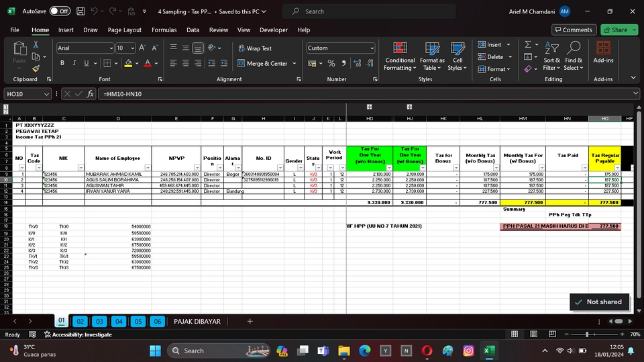Switch to Formulas ribbon tab
Viewport: 644px width, 362px height.
(164, 30)
